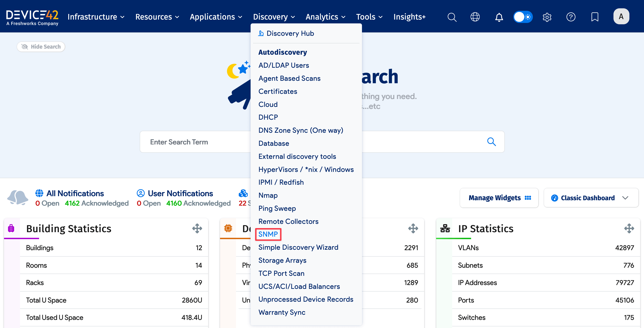
Task: Click the help question mark icon
Action: pyautogui.click(x=571, y=17)
